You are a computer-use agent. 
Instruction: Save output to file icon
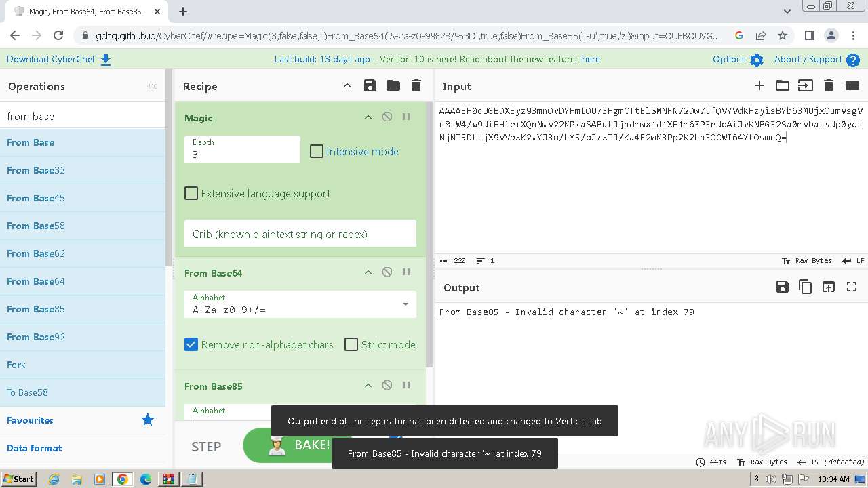pyautogui.click(x=782, y=287)
